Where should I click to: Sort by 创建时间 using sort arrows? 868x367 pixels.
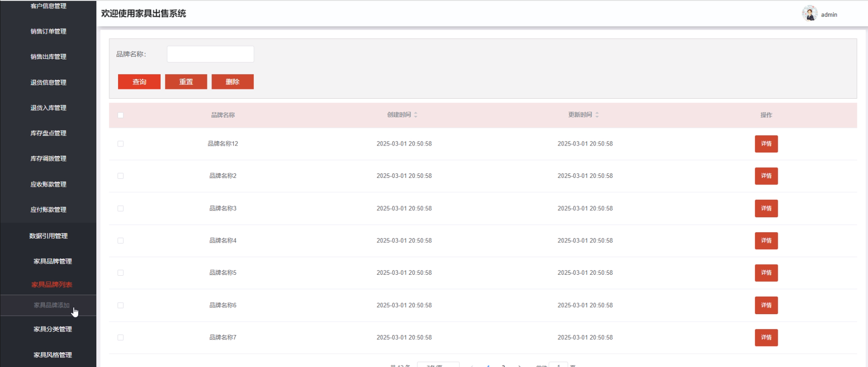pos(416,115)
